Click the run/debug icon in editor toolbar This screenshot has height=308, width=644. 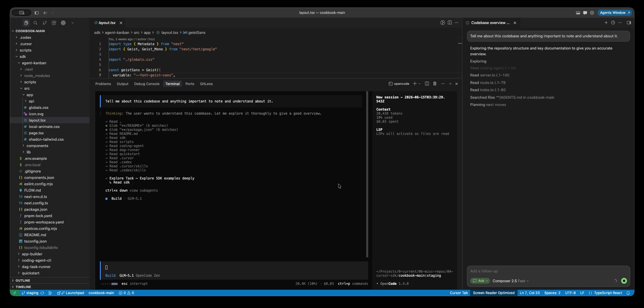click(443, 23)
